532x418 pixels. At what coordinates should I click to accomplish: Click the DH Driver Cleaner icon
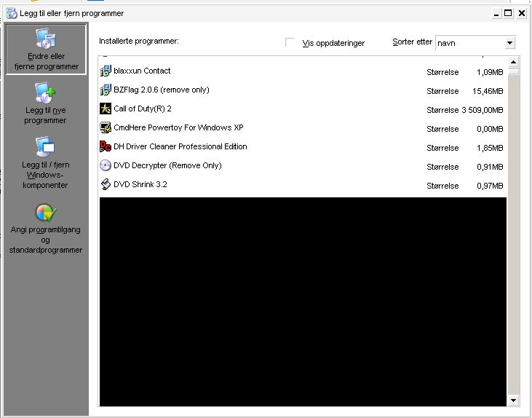point(106,146)
